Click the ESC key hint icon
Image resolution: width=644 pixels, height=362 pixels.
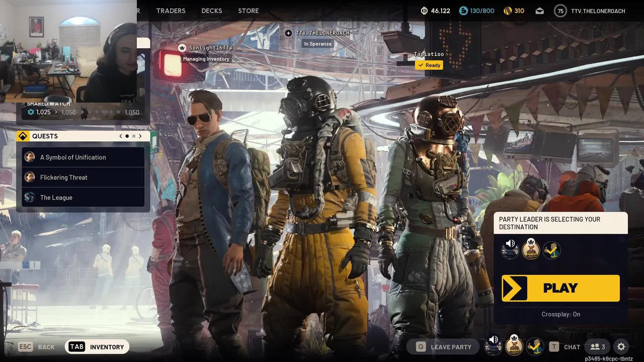26,347
